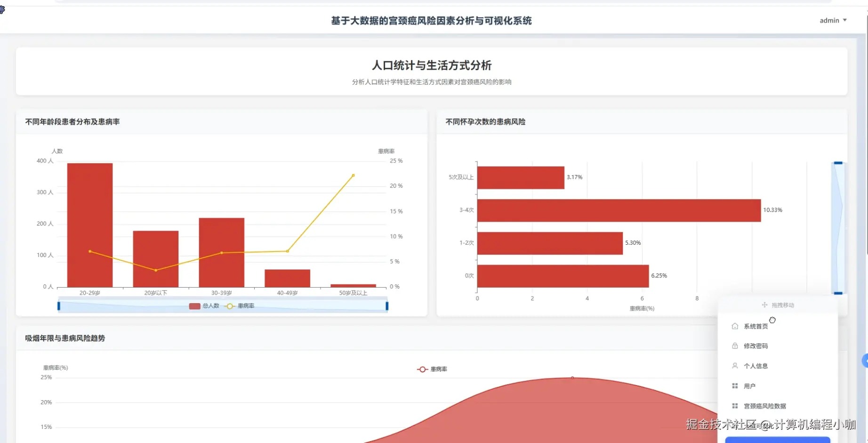Click the 30-39岁 bar in age chart

[222, 252]
